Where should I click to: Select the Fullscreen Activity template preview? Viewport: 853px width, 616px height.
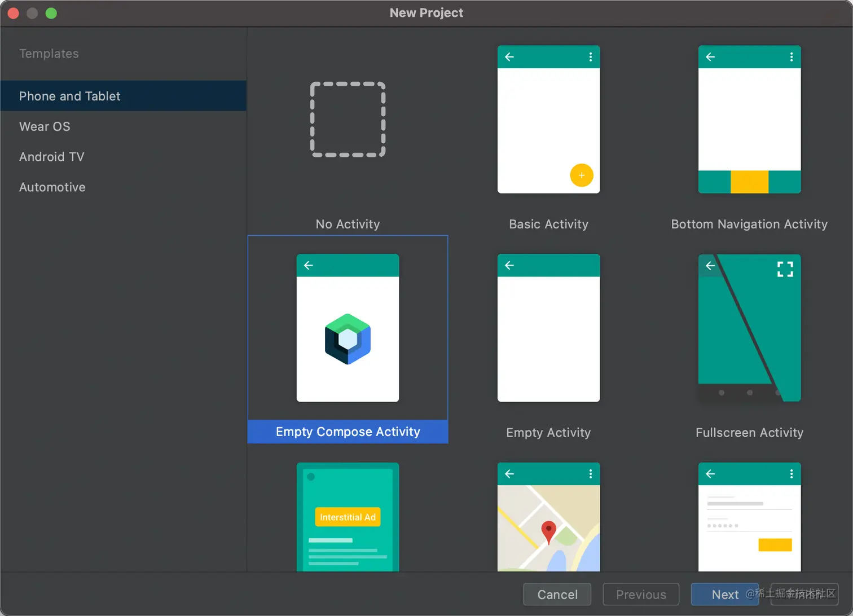(x=749, y=328)
